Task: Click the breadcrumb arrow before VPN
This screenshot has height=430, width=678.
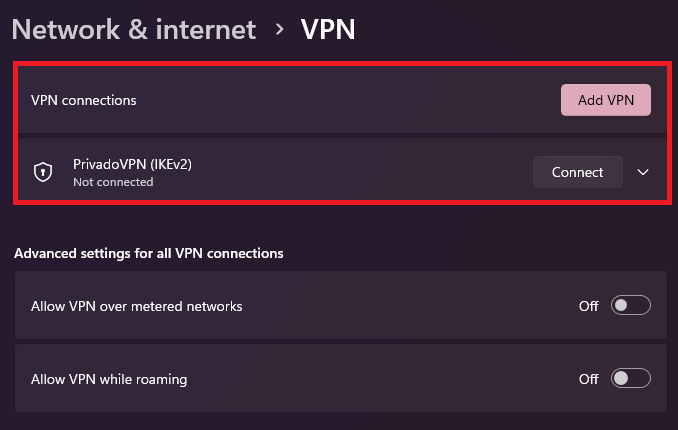Action: (279, 30)
